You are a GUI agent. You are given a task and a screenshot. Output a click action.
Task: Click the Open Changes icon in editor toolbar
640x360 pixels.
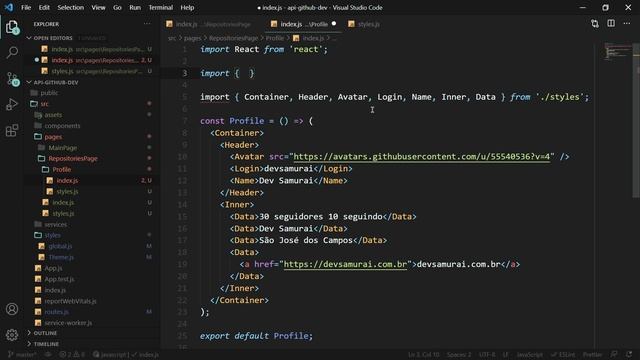(x=595, y=24)
